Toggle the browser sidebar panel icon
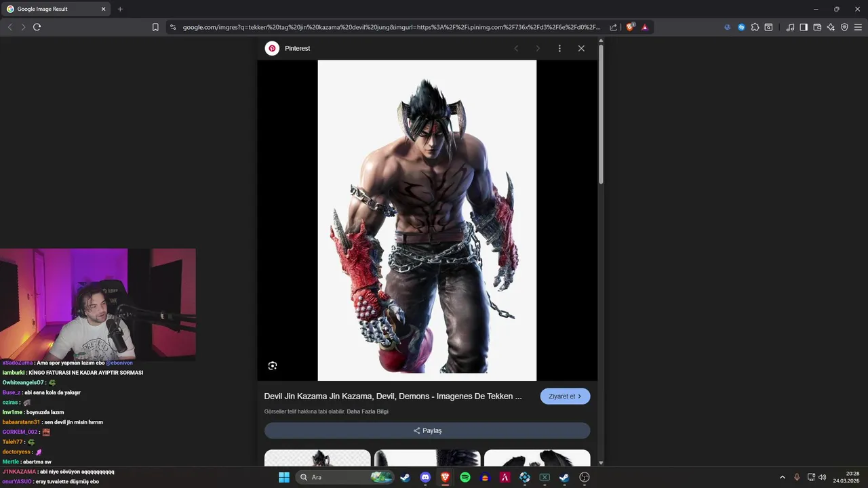 (804, 27)
